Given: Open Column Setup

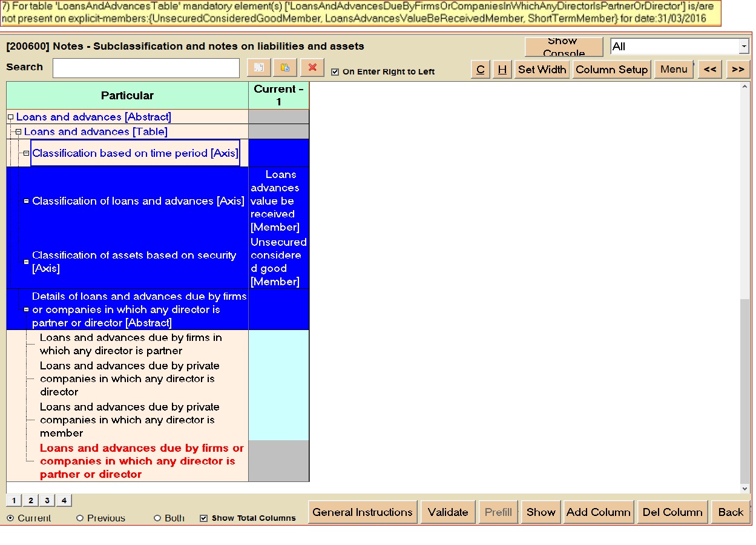Looking at the screenshot, I should pyautogui.click(x=611, y=70).
